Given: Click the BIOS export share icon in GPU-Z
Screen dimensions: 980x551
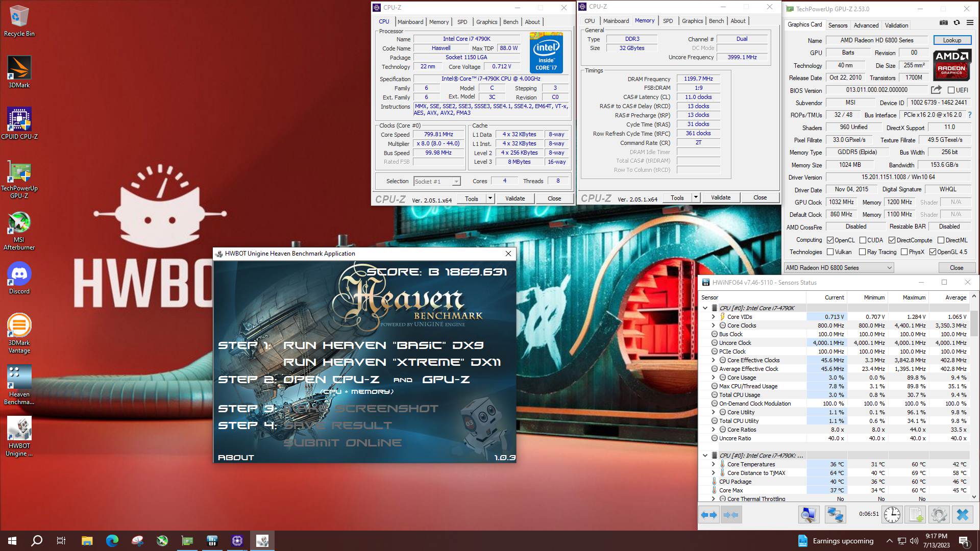Looking at the screenshot, I should point(936,90).
